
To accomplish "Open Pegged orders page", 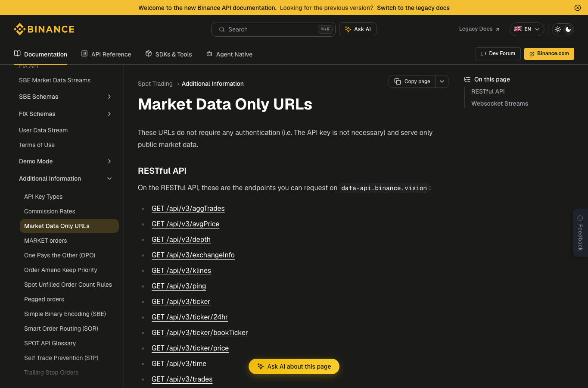I will click(44, 299).
